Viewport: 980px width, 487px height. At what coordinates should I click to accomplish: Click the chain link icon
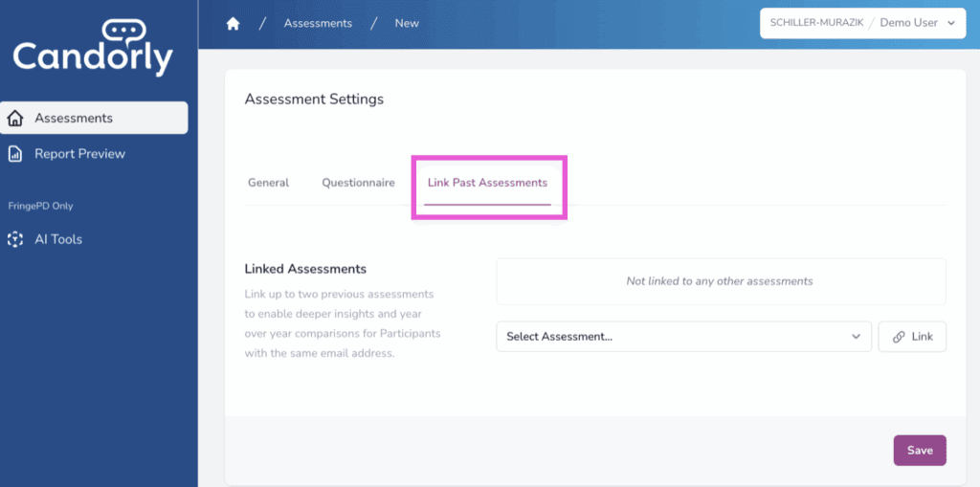point(899,337)
